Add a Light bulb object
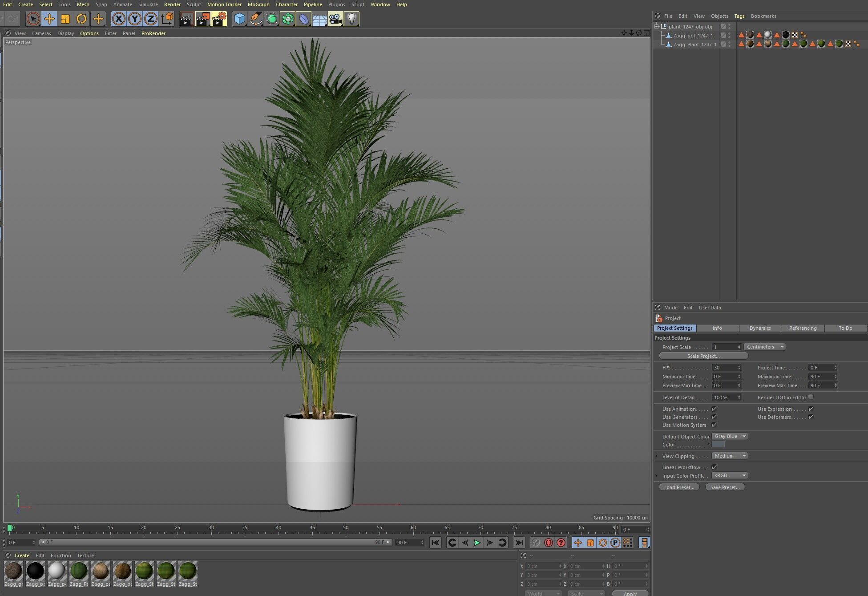 click(x=352, y=19)
